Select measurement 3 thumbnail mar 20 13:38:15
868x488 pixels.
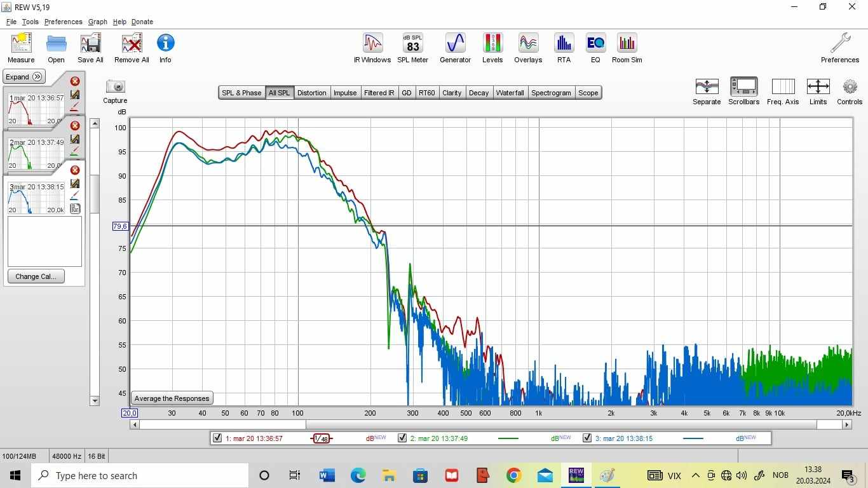point(36,197)
